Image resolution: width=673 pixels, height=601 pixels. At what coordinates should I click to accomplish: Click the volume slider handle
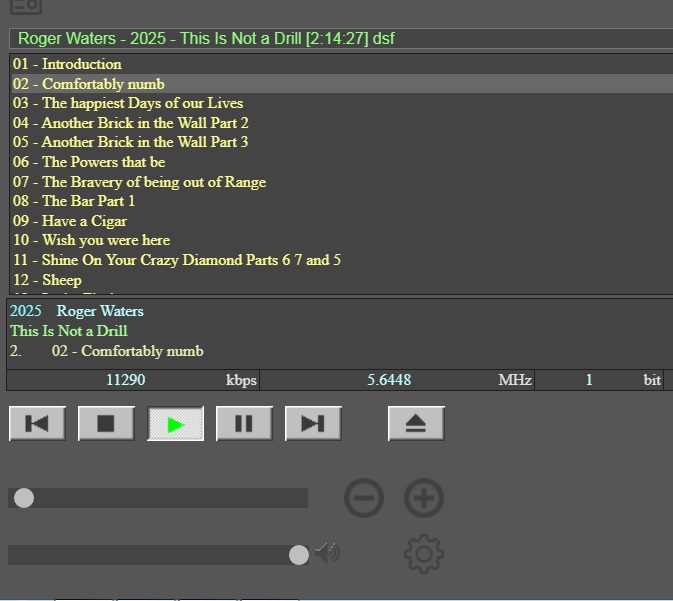[x=298, y=555]
